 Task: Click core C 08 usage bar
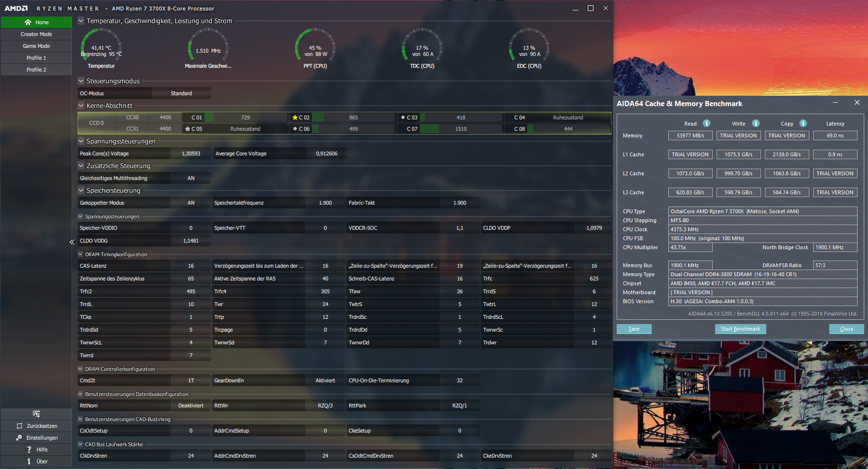point(568,129)
